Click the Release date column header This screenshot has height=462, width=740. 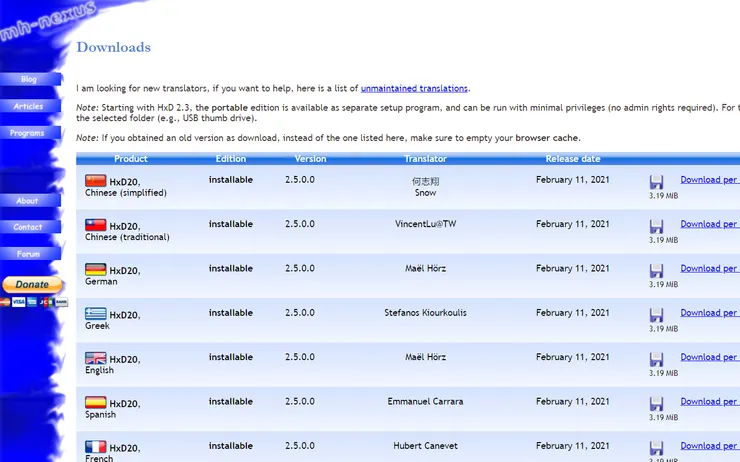pyautogui.click(x=573, y=159)
